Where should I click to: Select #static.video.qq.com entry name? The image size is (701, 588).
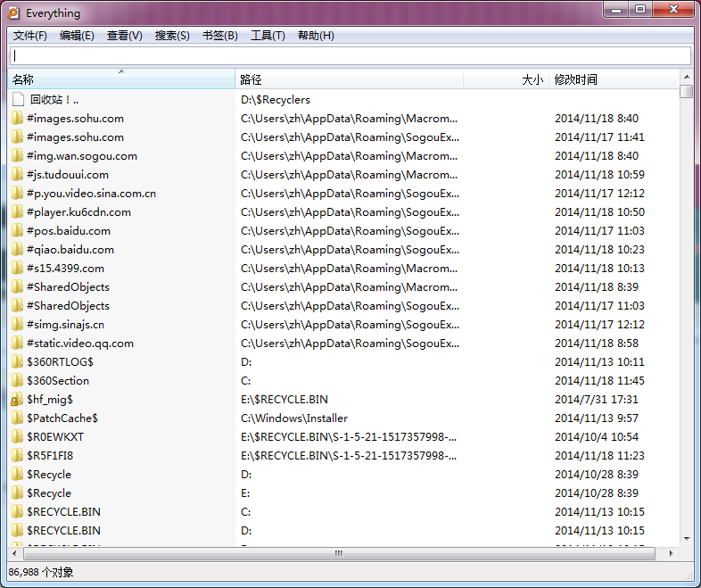(80, 344)
